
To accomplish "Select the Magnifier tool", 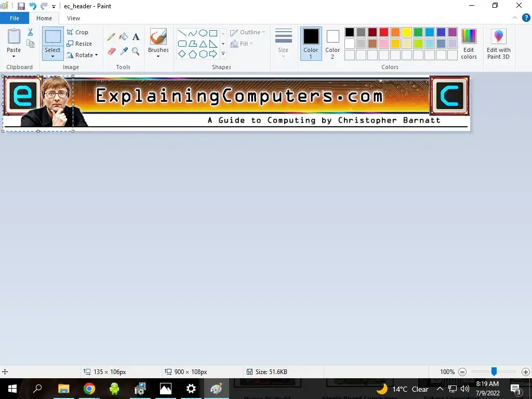I will coord(136,51).
